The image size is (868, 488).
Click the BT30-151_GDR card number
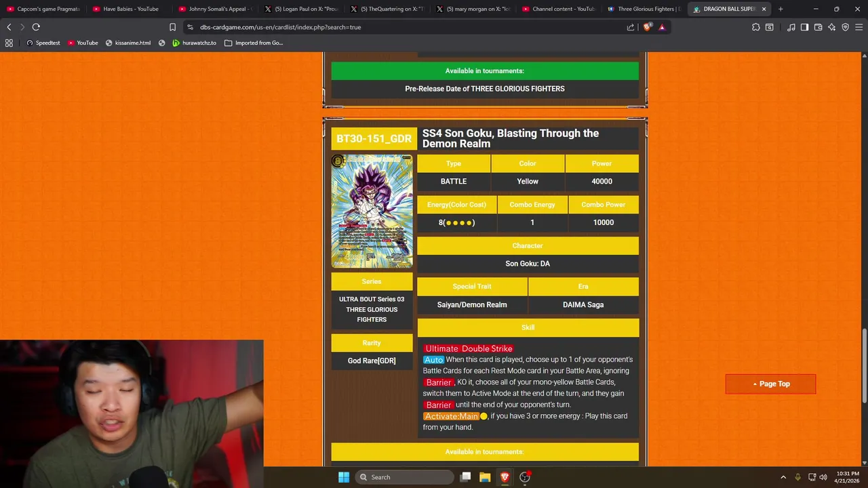point(374,138)
